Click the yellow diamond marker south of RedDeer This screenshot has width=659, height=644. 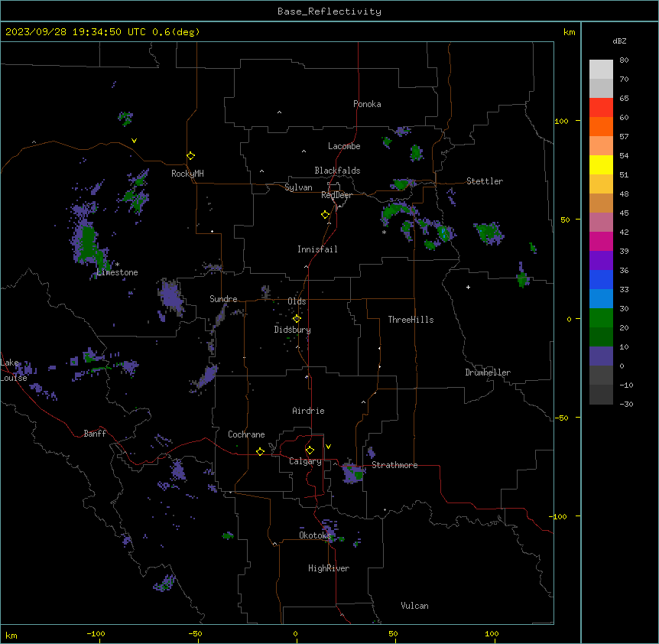pyautogui.click(x=326, y=215)
